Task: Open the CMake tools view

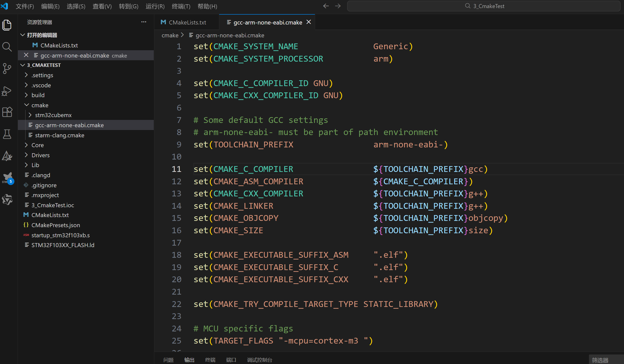Action: point(7,156)
